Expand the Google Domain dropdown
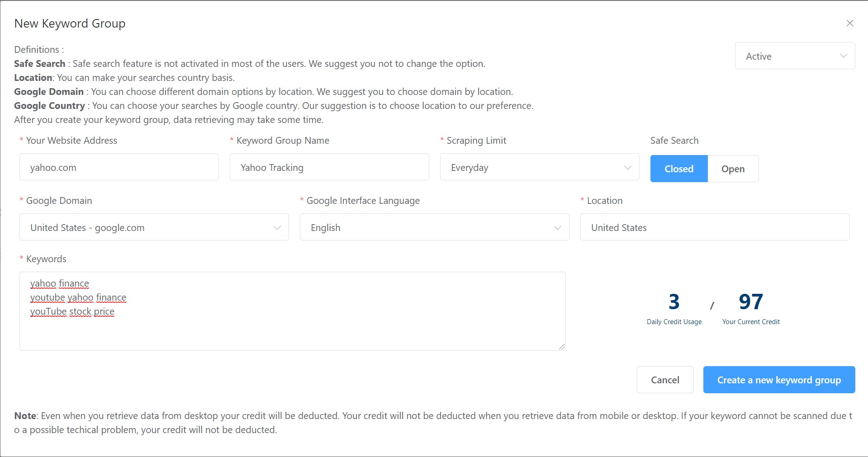This screenshot has height=457, width=868. [154, 227]
